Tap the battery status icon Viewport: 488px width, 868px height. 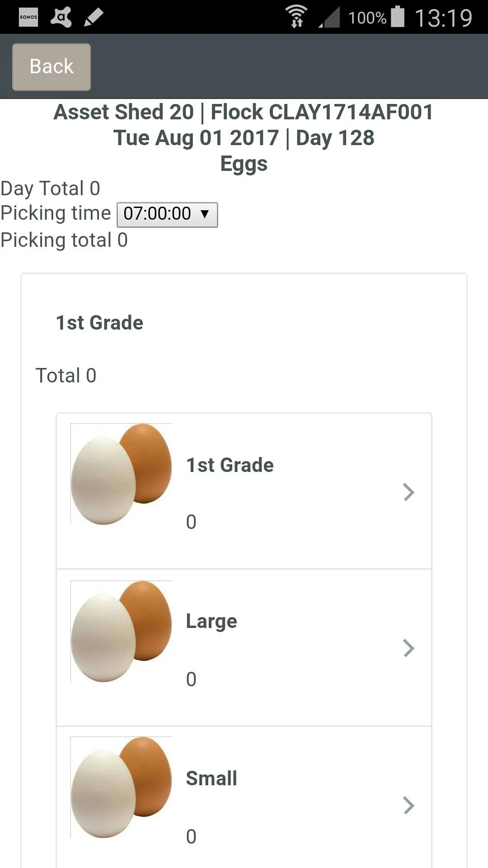[398, 17]
